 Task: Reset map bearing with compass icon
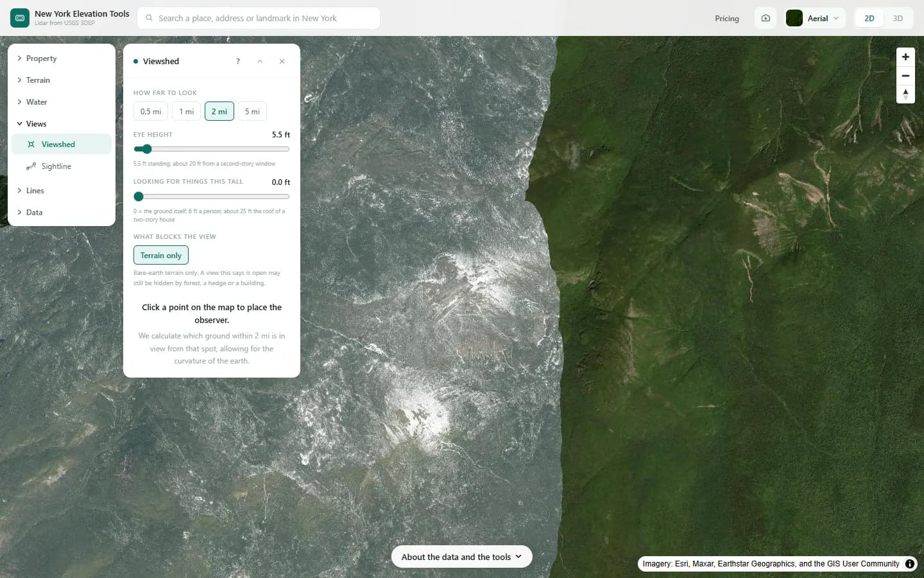coord(905,94)
